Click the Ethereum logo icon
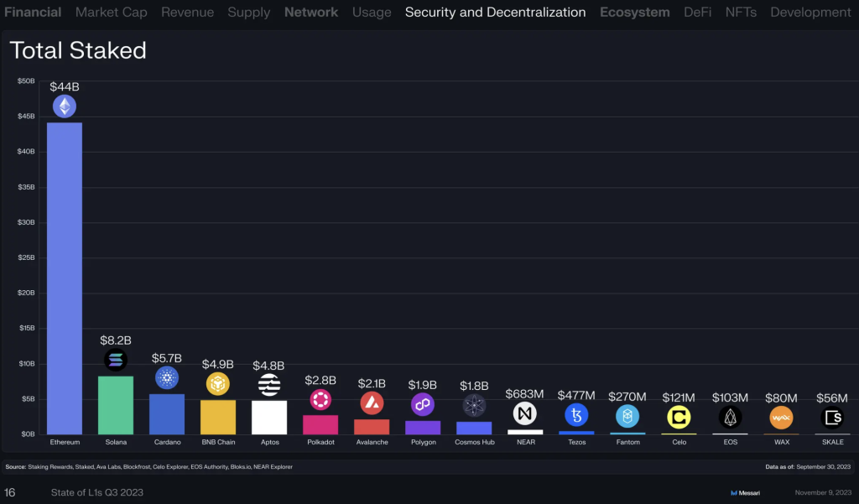The width and height of the screenshot is (859, 504). coord(65,107)
